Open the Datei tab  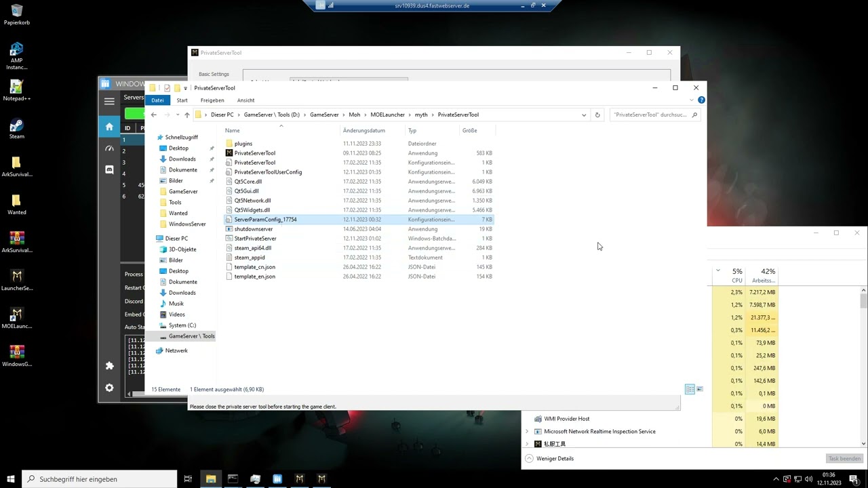click(157, 100)
